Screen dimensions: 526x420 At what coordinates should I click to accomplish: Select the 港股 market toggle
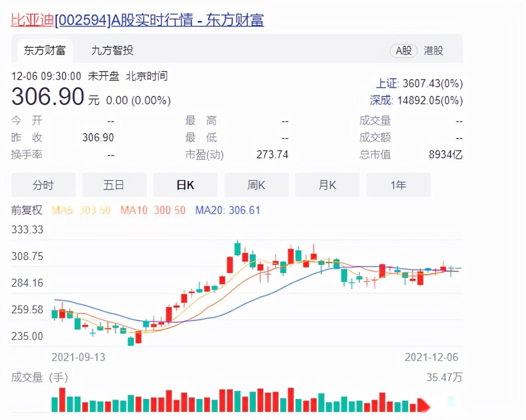pos(433,51)
